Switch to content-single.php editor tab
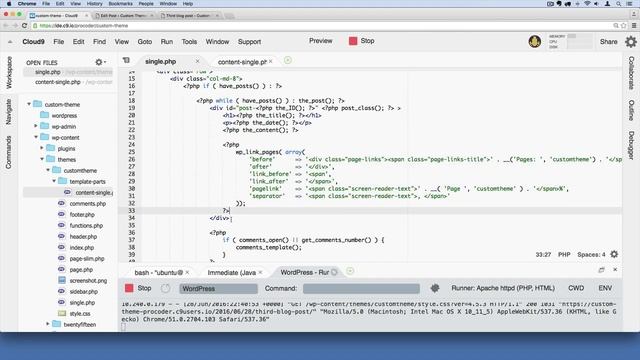 [x=242, y=62]
